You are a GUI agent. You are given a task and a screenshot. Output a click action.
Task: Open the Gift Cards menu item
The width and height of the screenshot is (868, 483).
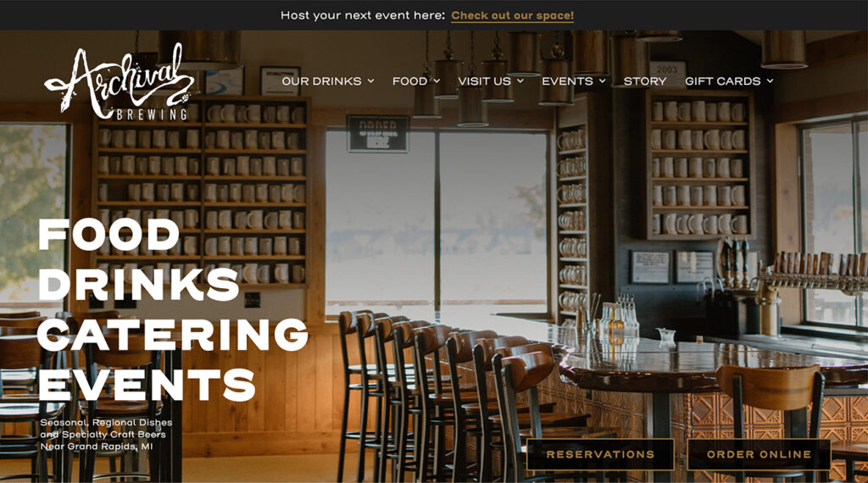tap(723, 81)
